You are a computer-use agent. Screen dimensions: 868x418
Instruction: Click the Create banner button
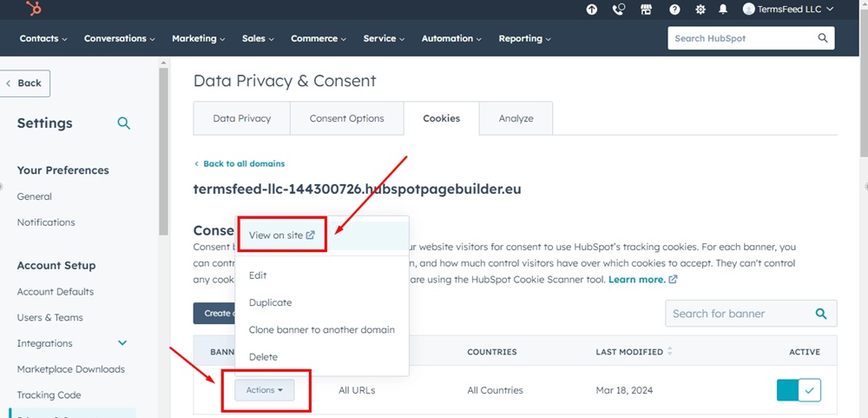214,313
